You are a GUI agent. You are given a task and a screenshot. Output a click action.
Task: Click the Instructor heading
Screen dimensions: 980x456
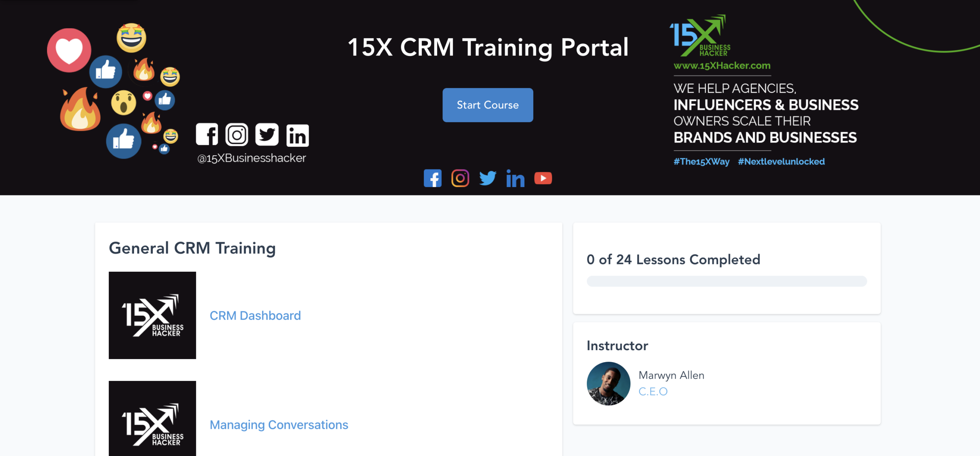[x=617, y=346]
